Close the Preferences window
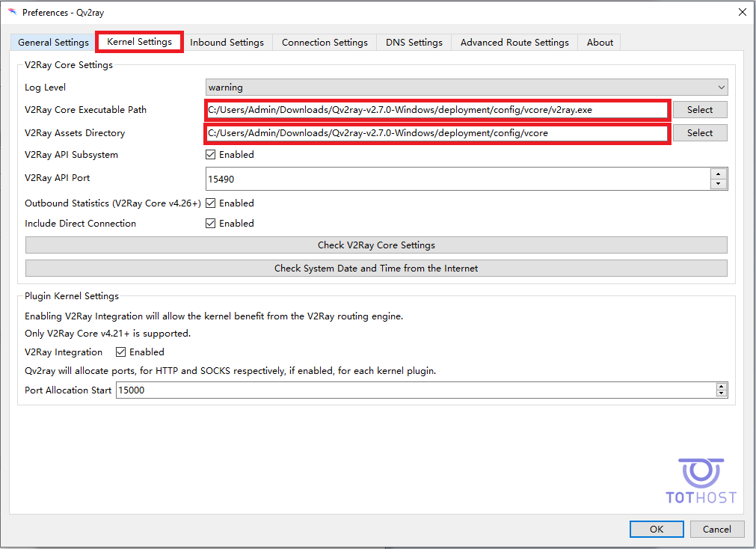 click(742, 12)
